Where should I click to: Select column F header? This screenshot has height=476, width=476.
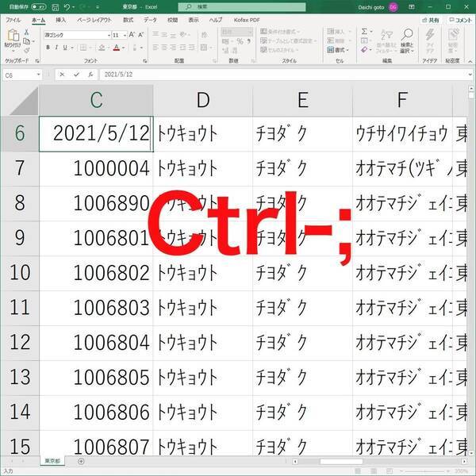click(402, 100)
